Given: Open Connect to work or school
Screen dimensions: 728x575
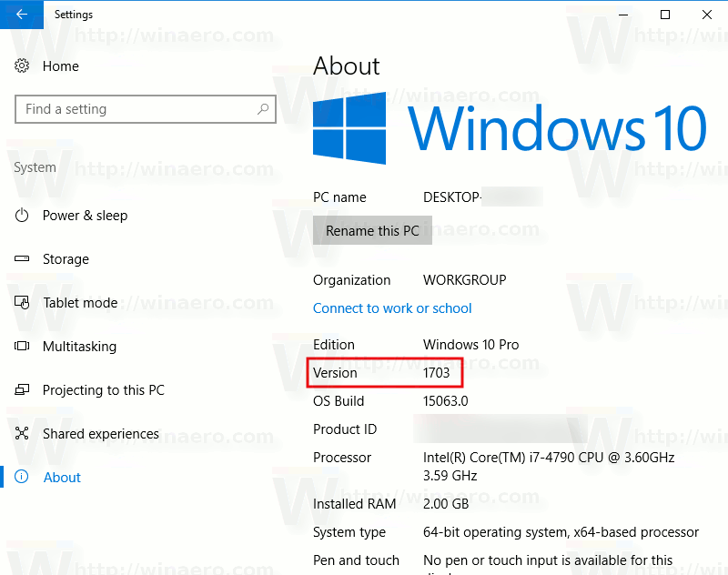Looking at the screenshot, I should pyautogui.click(x=392, y=308).
